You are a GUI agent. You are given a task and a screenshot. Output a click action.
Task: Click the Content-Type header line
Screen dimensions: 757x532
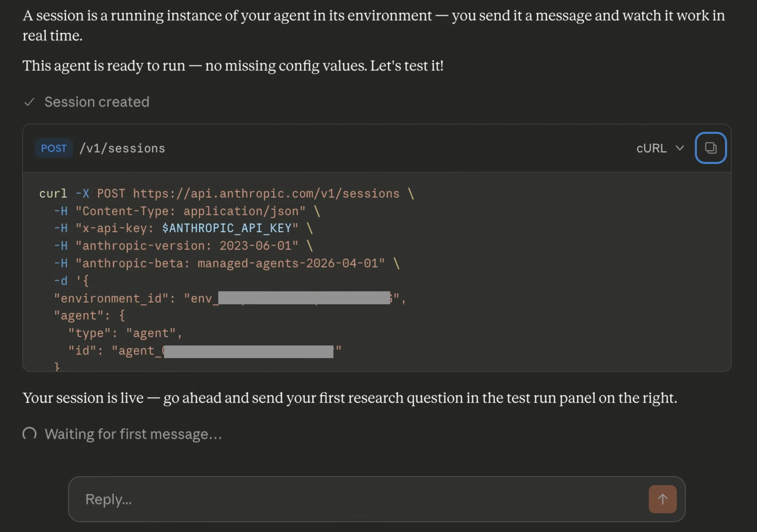pos(190,211)
